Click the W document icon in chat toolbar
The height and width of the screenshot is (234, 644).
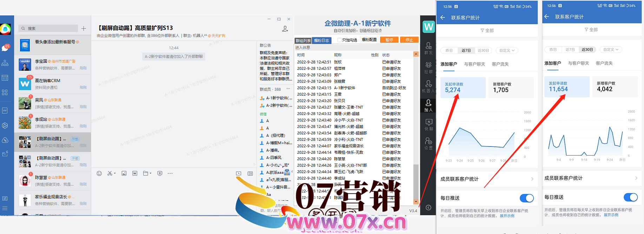[x=135, y=173]
